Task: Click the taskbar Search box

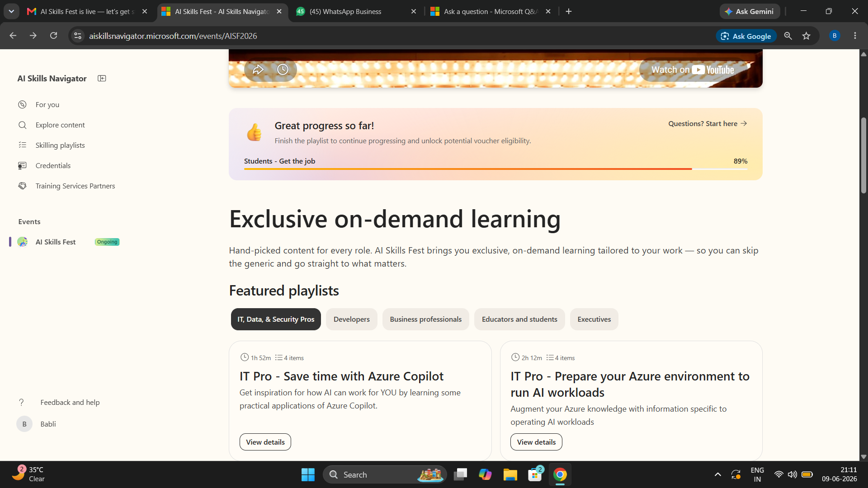Action: click(x=385, y=474)
